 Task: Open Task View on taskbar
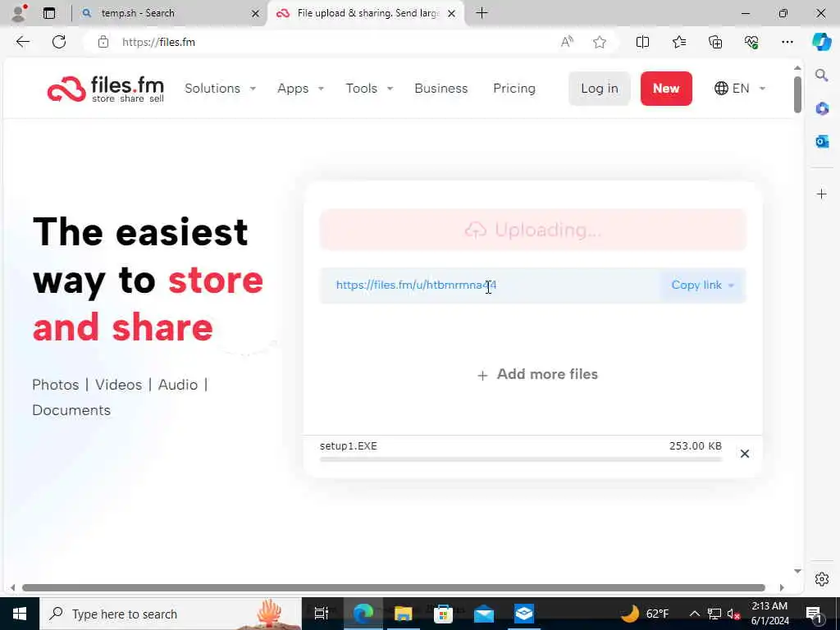click(x=322, y=614)
